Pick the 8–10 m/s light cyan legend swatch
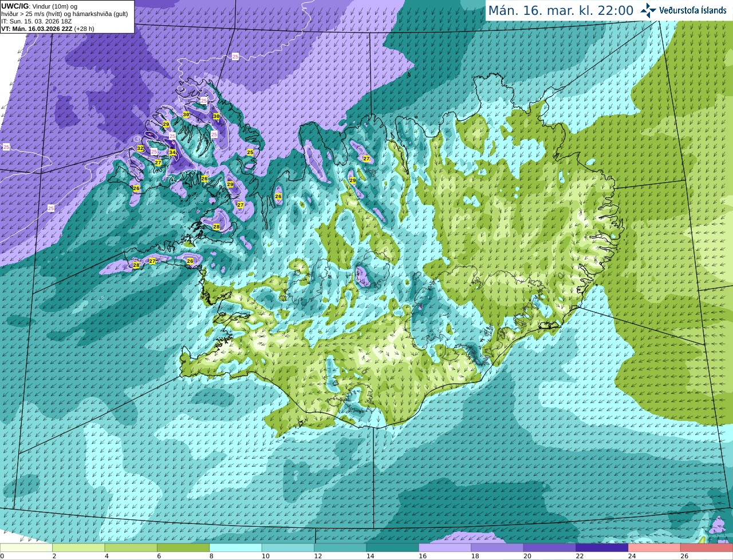This screenshot has height=560, width=733. (x=235, y=547)
